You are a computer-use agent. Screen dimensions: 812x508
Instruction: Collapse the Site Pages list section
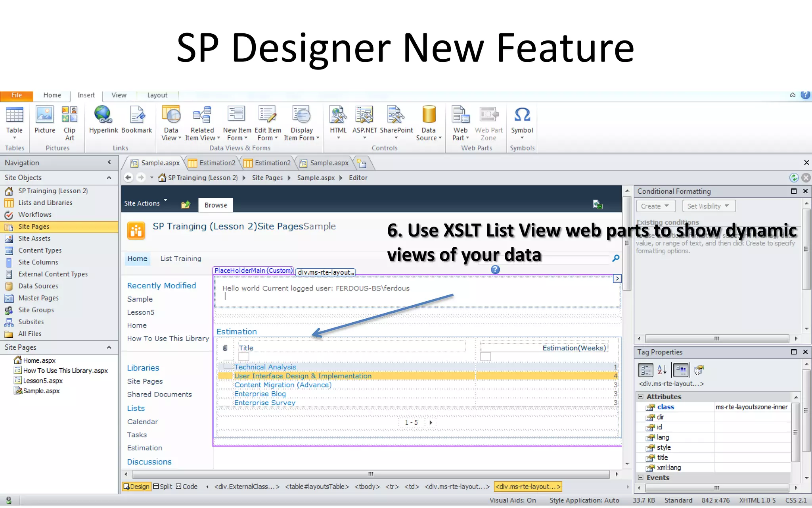[109, 347]
